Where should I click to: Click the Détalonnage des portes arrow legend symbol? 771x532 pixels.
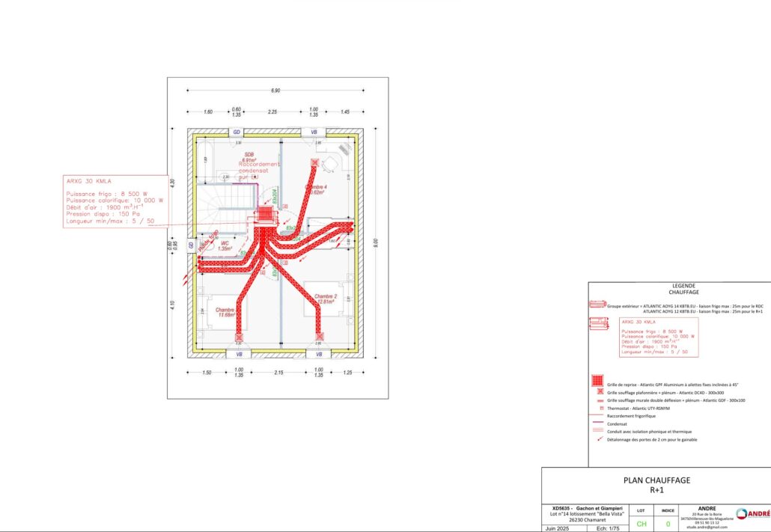pyautogui.click(x=600, y=439)
